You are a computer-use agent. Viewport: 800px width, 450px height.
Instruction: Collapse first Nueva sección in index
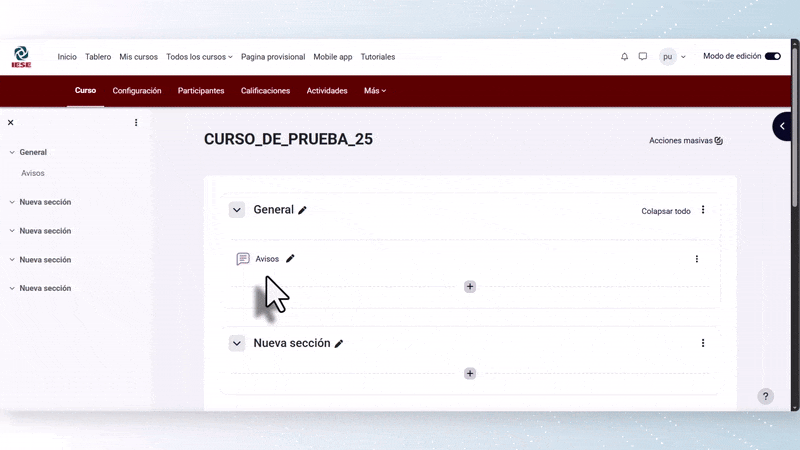coord(12,202)
